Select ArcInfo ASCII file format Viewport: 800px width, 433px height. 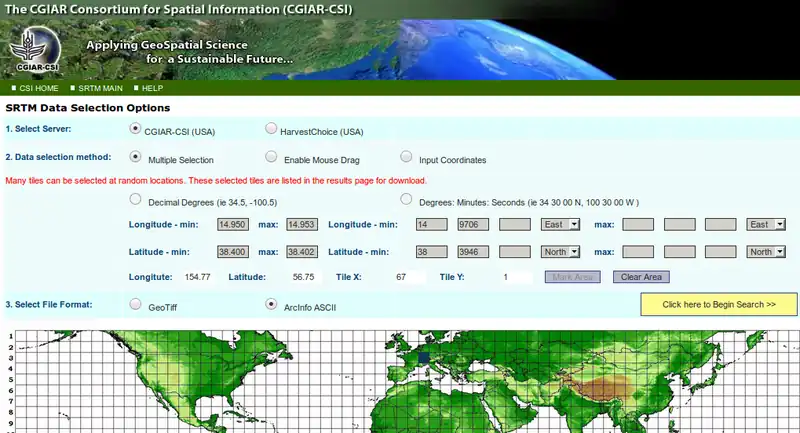[x=271, y=304]
